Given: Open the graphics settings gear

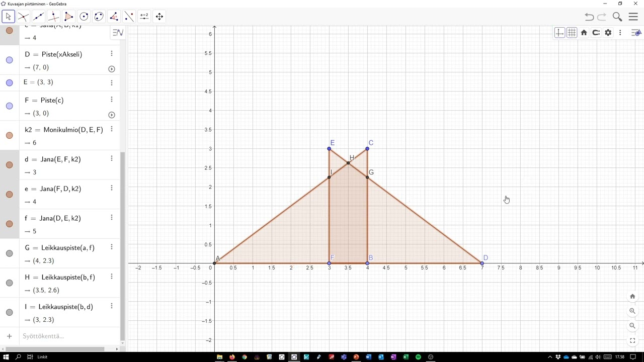Looking at the screenshot, I should pos(608,33).
